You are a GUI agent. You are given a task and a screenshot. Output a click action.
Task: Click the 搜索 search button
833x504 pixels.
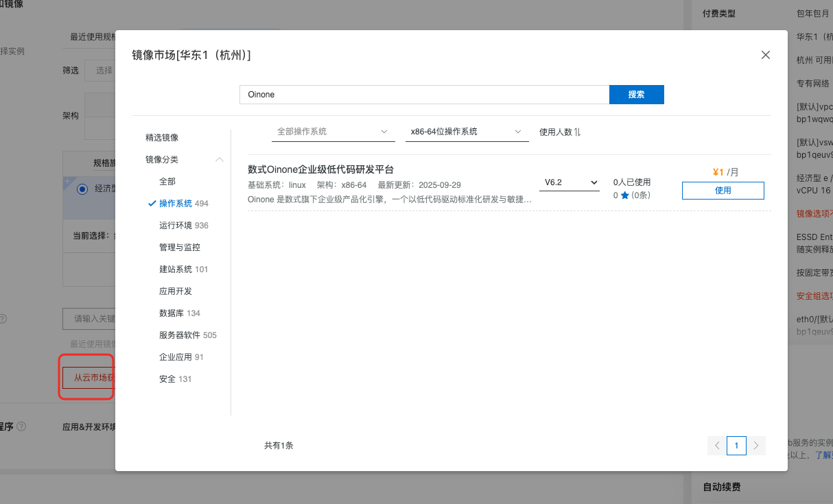636,95
